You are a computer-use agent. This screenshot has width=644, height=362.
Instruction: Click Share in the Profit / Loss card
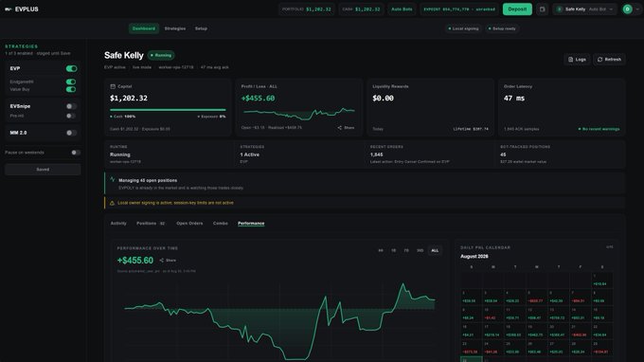(x=346, y=128)
